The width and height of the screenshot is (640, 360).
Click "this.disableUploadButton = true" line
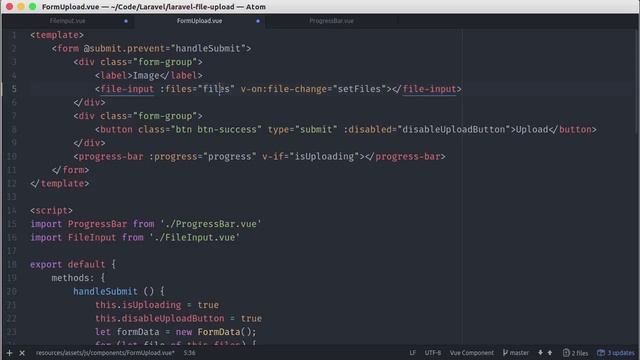click(178, 318)
